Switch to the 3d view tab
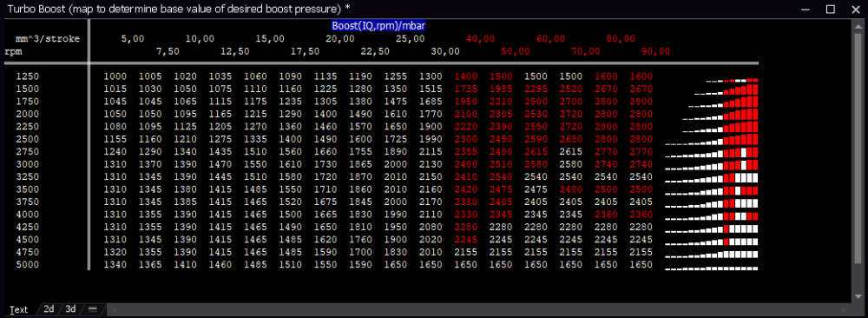The height and width of the screenshot is (318, 868). click(70, 309)
